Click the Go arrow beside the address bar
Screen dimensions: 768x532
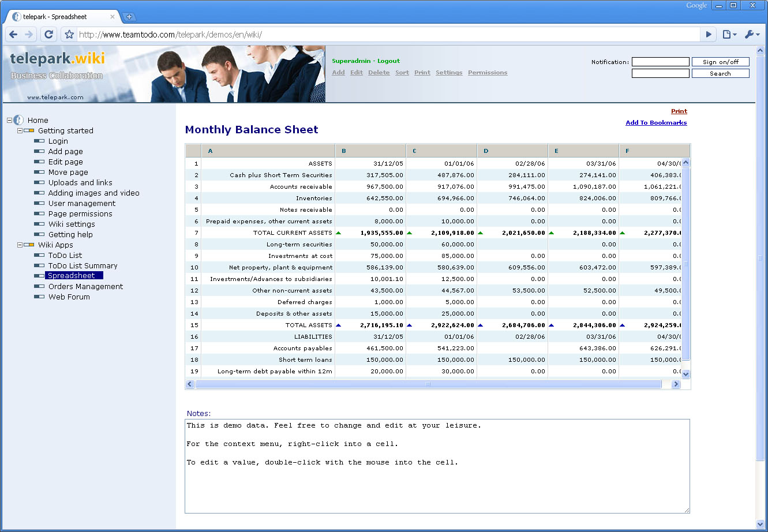pos(709,35)
